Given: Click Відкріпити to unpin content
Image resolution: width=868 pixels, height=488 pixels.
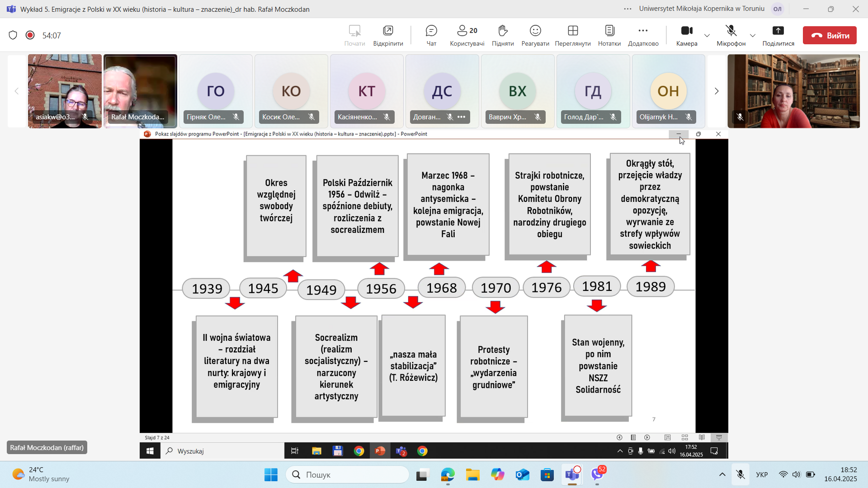Looking at the screenshot, I should 388,35.
